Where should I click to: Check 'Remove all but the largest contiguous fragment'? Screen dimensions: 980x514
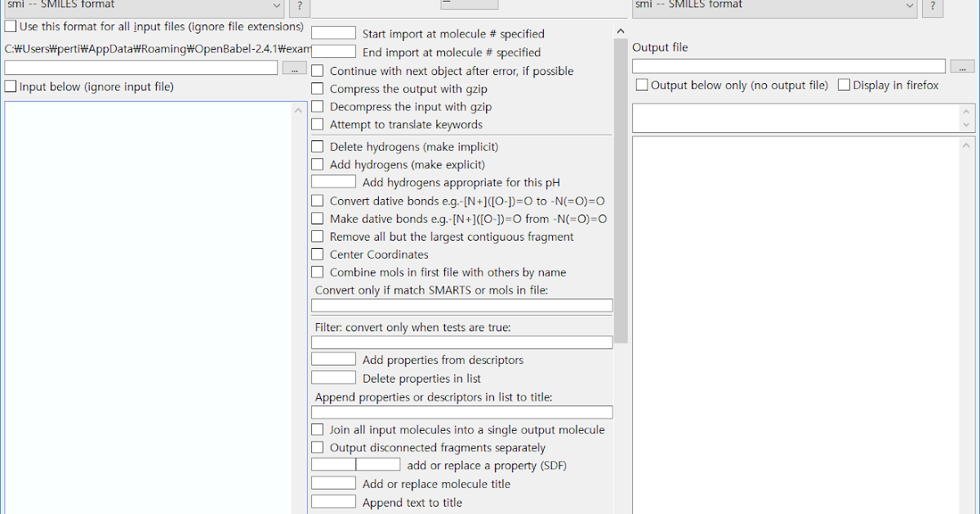tap(318, 237)
